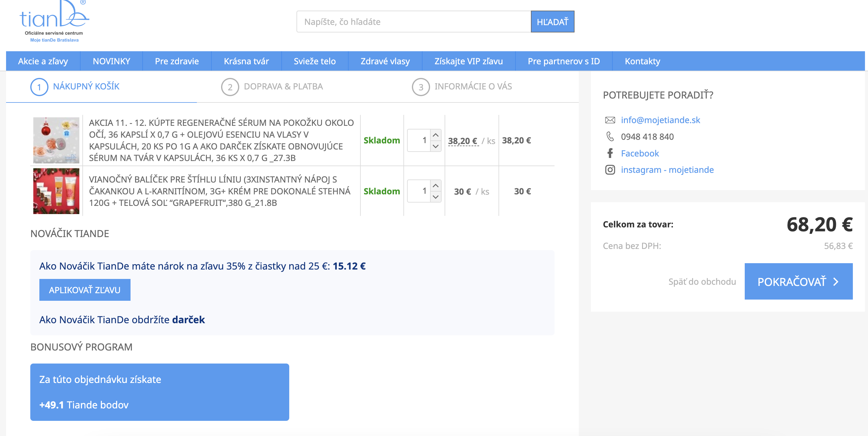Focus the search field Napíšte, čo hľadáte
The height and width of the screenshot is (436, 868).
point(413,22)
